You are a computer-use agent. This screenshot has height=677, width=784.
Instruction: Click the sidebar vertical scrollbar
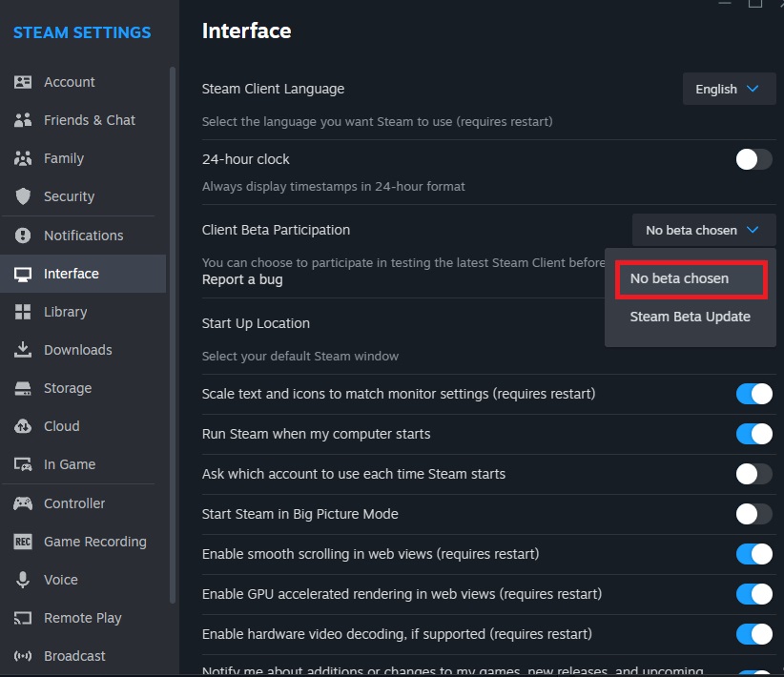coord(173,335)
